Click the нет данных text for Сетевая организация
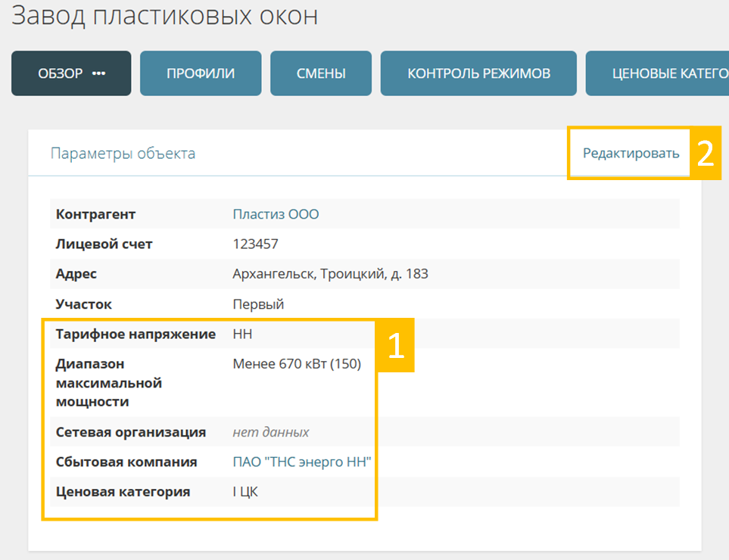The width and height of the screenshot is (729, 560). (270, 432)
